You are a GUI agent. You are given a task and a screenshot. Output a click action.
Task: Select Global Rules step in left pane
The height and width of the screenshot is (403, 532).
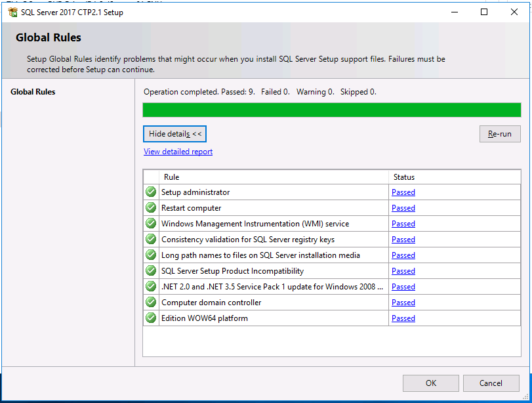(x=33, y=92)
